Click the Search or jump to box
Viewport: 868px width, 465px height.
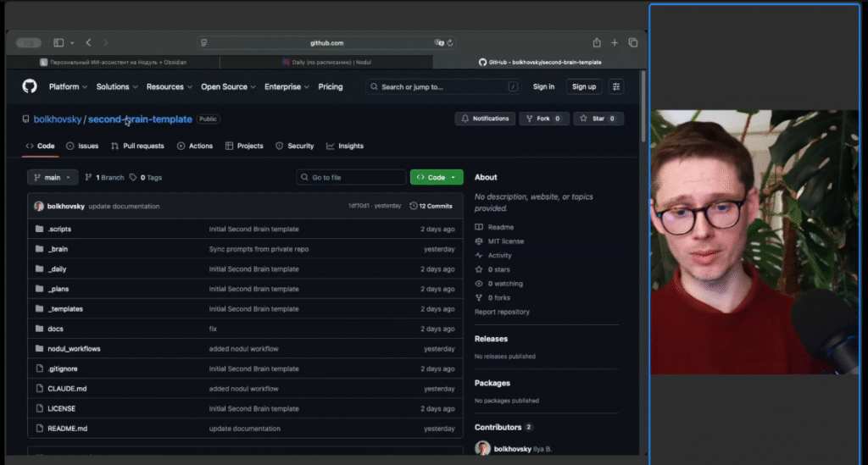coord(442,86)
